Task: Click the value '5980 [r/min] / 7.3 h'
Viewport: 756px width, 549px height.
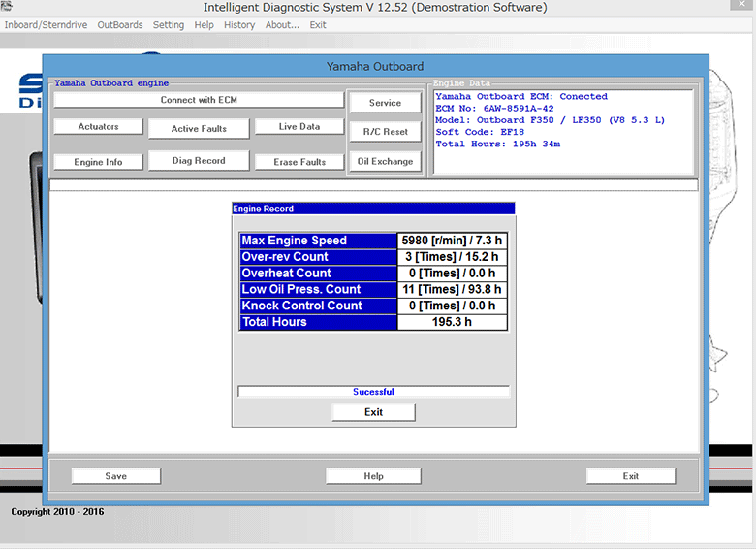Action: pyautogui.click(x=452, y=241)
